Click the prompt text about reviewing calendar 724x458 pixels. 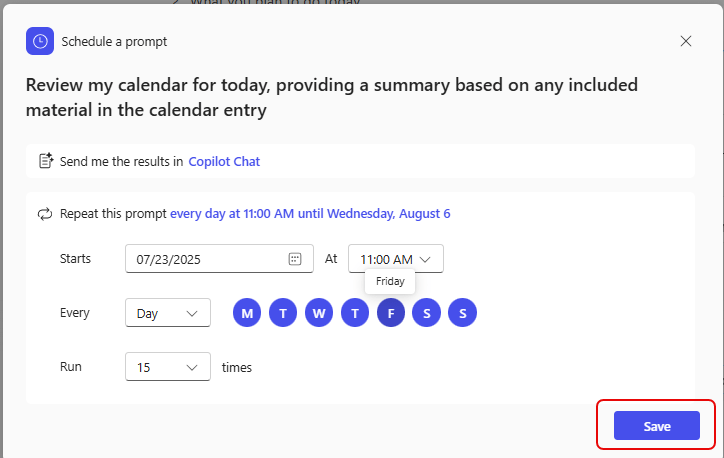click(332, 97)
